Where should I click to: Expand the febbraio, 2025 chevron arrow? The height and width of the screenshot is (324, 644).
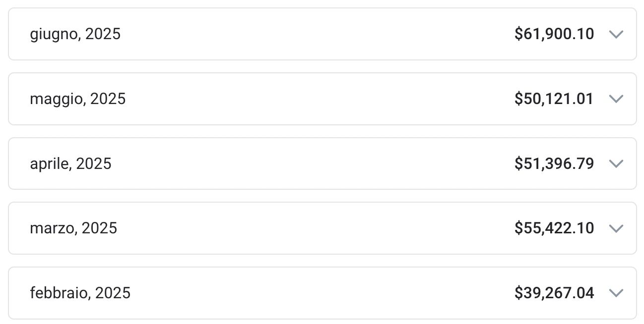(616, 293)
